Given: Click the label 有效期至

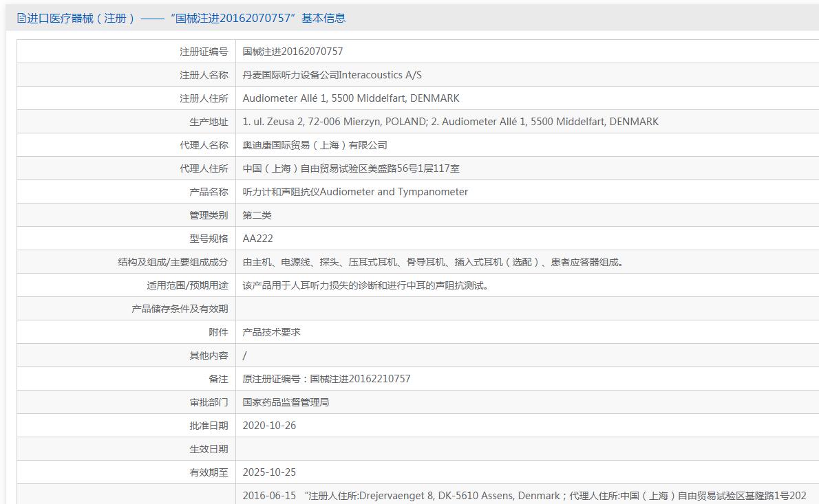Looking at the screenshot, I should [209, 472].
